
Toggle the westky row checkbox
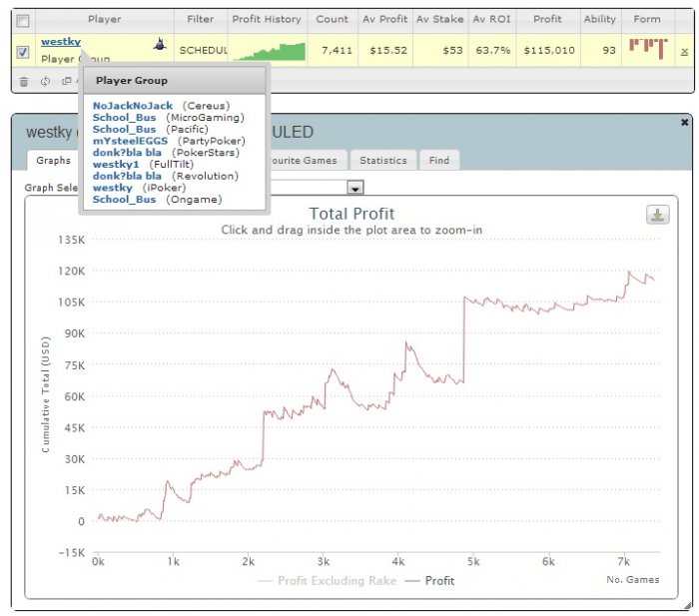23,52
